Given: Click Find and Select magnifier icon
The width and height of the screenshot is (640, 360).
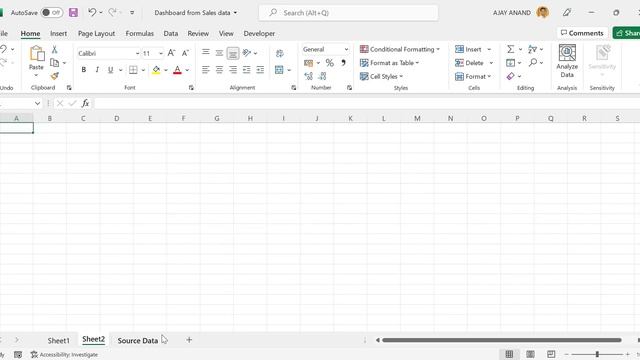Looking at the screenshot, I should click(533, 63).
